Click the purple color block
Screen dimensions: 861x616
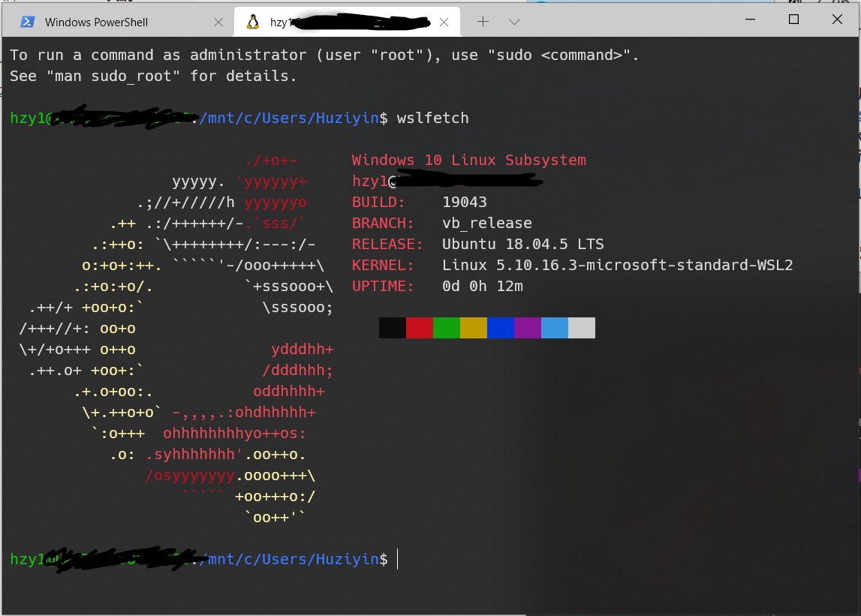[527, 328]
